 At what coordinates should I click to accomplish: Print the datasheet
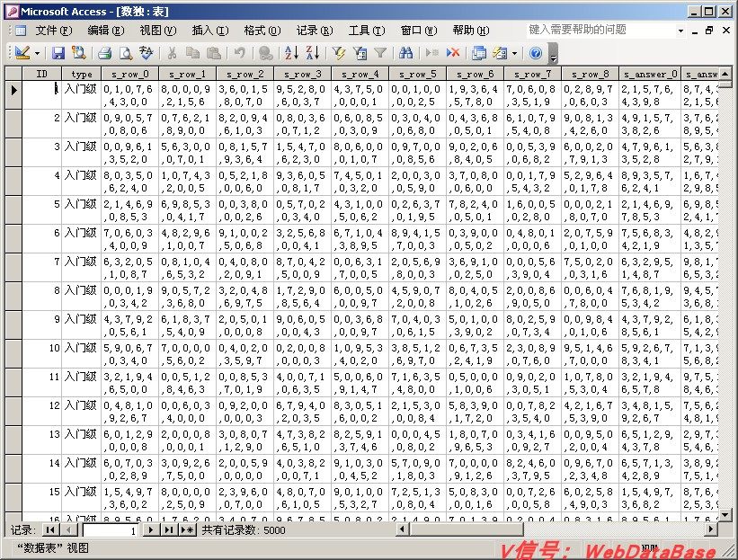(104, 53)
